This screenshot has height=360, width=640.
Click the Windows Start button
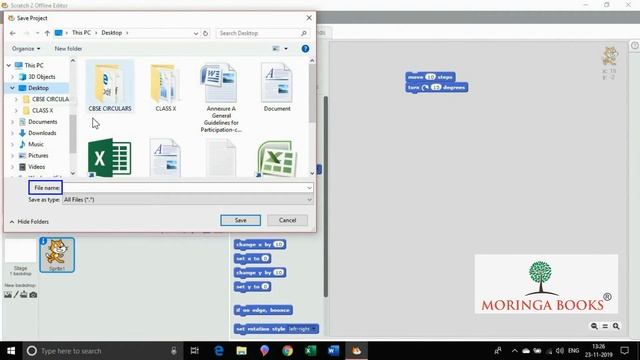11,351
